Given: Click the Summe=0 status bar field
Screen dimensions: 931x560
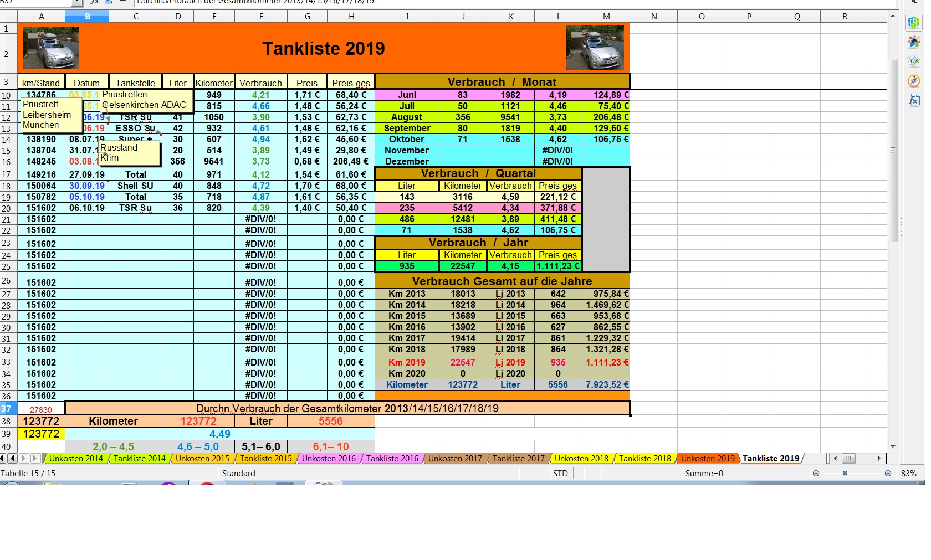Looking at the screenshot, I should pos(704,473).
